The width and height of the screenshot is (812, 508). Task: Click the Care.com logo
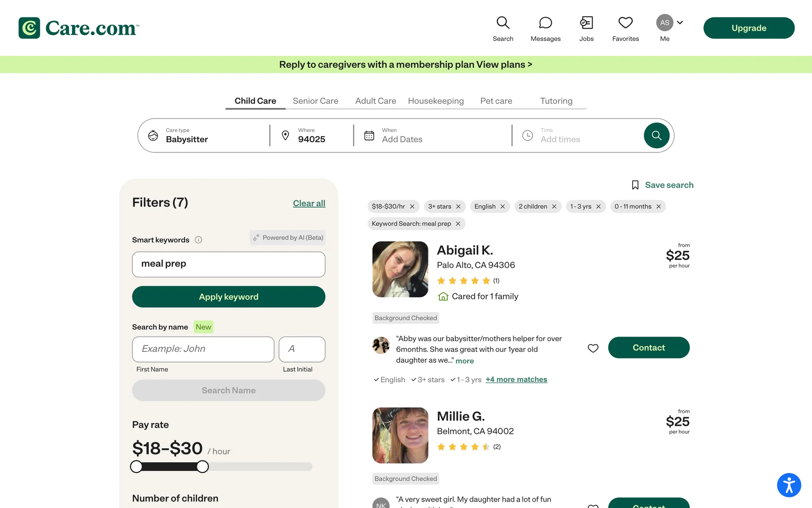79,28
